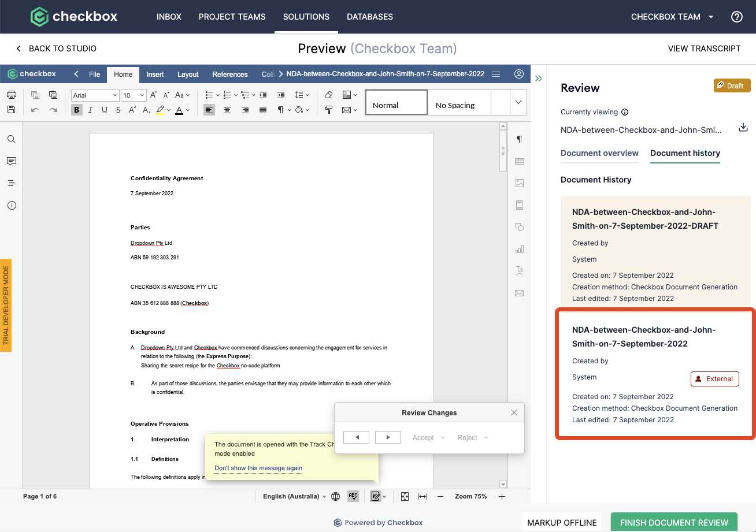Undo the last change
This screenshot has height=532, width=756.
35,110
